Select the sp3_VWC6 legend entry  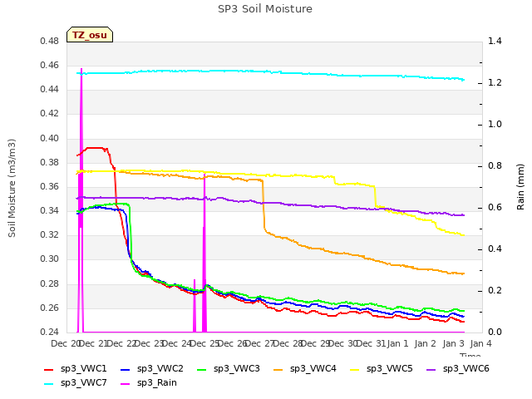coord(458,369)
